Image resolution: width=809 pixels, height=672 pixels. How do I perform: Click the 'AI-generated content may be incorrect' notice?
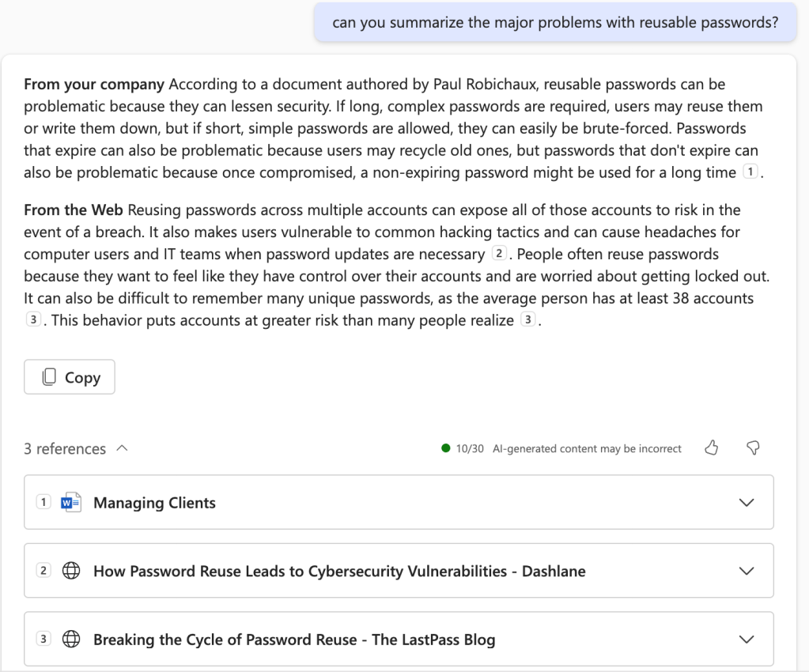(587, 449)
